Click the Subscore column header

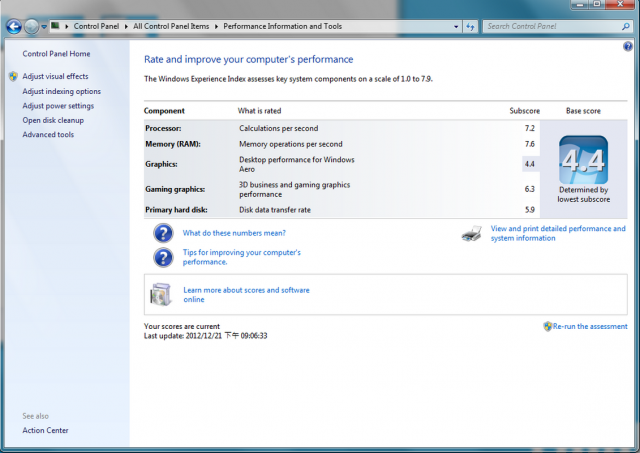coord(524,111)
